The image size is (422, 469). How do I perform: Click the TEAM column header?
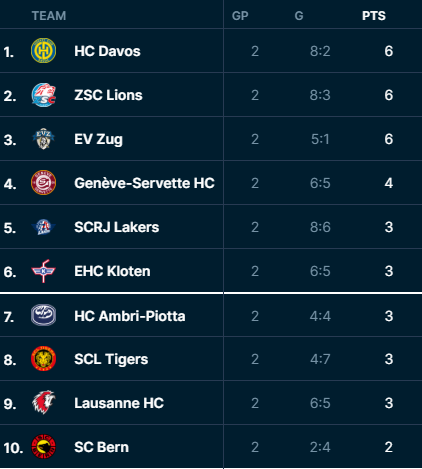[x=49, y=16]
